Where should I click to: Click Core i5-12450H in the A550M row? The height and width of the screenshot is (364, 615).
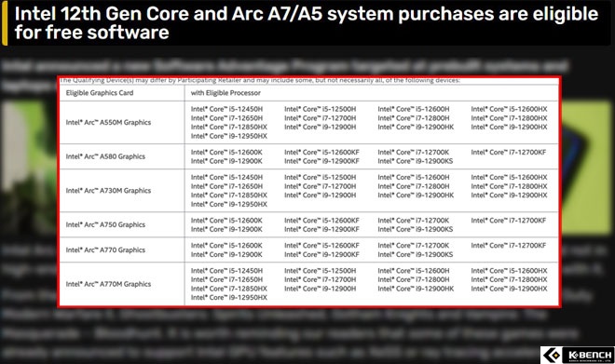[226, 109]
